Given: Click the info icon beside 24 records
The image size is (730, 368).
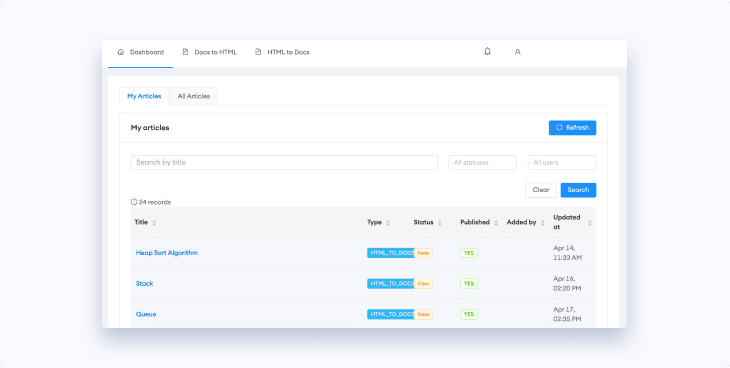Looking at the screenshot, I should point(134,202).
